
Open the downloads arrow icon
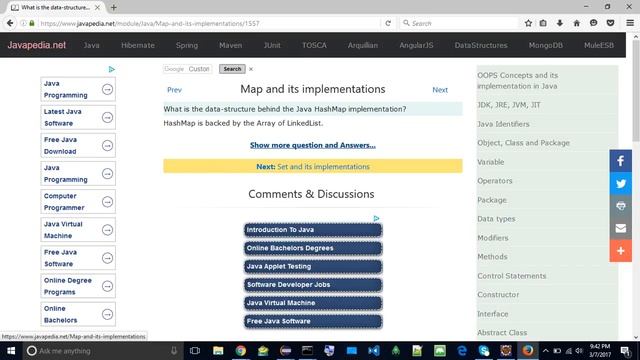560,23
